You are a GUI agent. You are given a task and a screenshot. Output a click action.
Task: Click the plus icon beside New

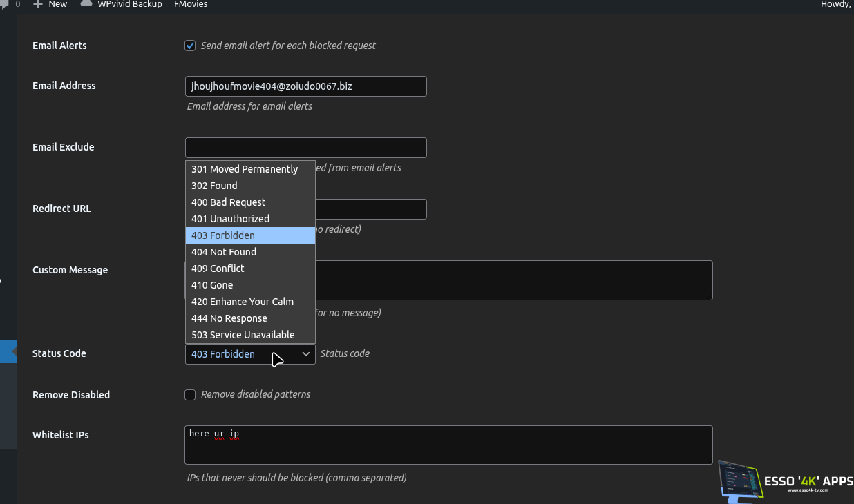[38, 4]
